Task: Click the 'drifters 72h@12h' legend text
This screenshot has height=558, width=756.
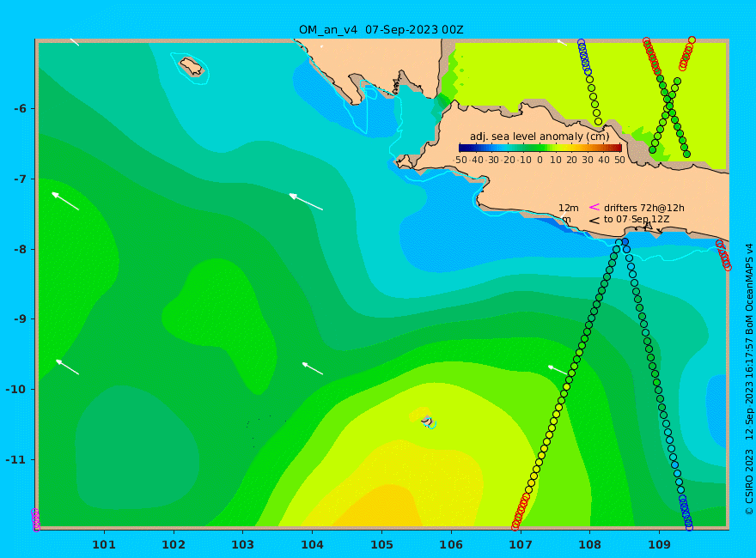Action: tap(644, 208)
